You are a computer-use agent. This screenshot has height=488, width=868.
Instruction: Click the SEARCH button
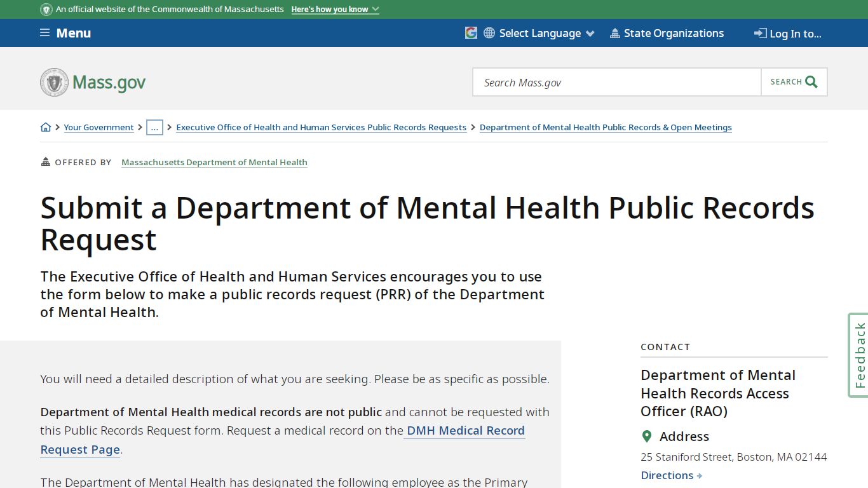794,82
